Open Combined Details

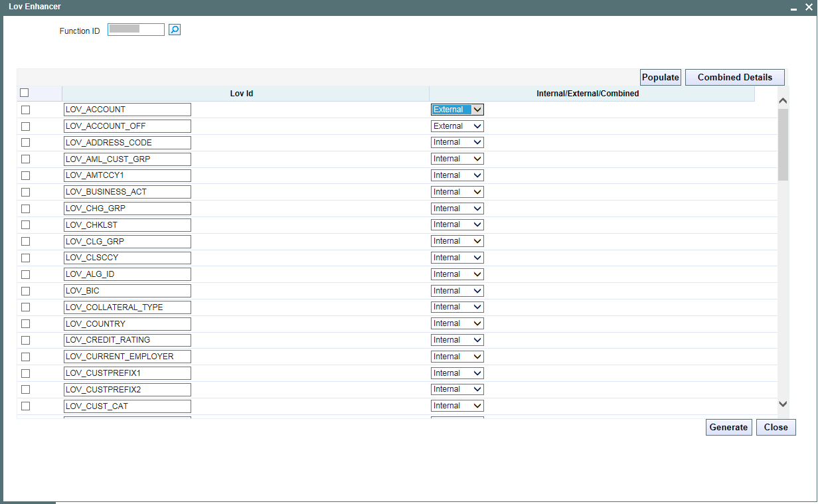735,77
